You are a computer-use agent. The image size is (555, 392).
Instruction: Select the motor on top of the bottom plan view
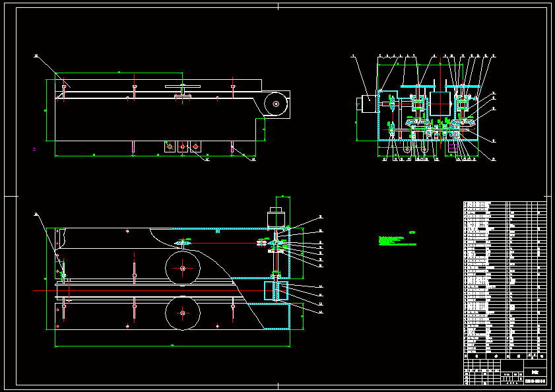(x=276, y=216)
